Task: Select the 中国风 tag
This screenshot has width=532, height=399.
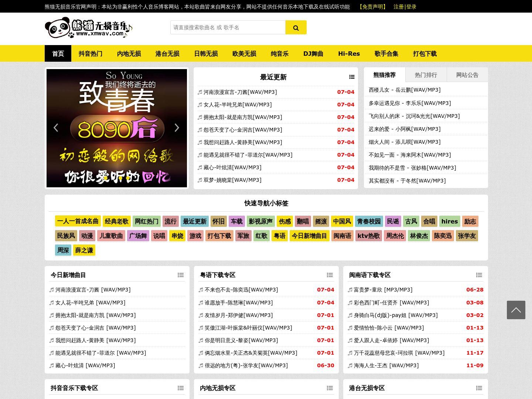Action: [x=342, y=221]
